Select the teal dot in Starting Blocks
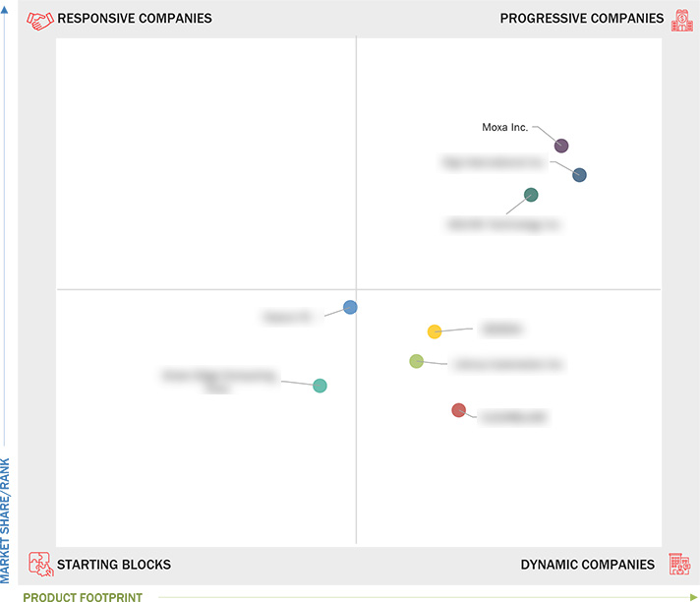This screenshot has width=700, height=602. click(320, 386)
